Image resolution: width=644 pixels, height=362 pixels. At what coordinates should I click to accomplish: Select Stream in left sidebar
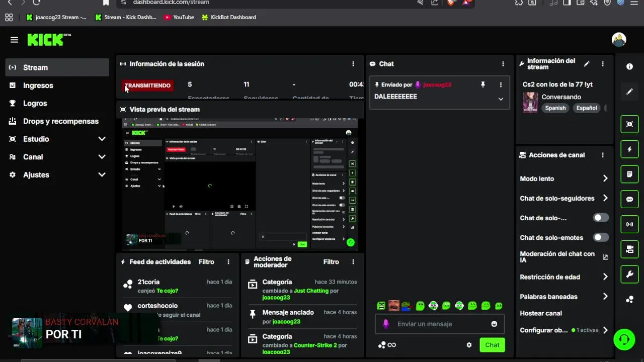[x=57, y=67]
